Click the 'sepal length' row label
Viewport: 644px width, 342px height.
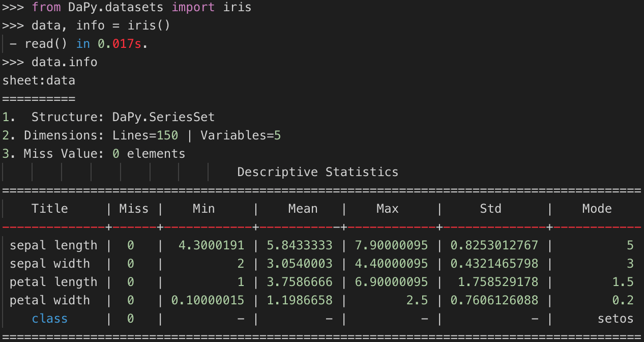(x=53, y=245)
